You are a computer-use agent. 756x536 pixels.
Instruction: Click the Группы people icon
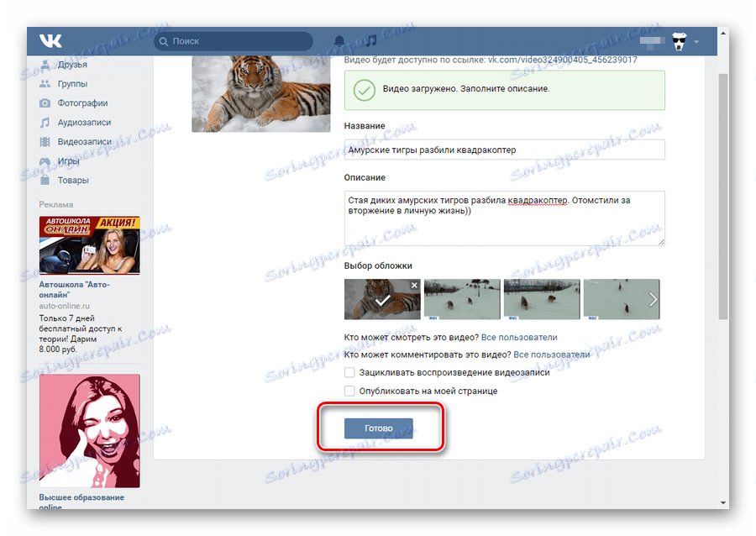[x=45, y=84]
